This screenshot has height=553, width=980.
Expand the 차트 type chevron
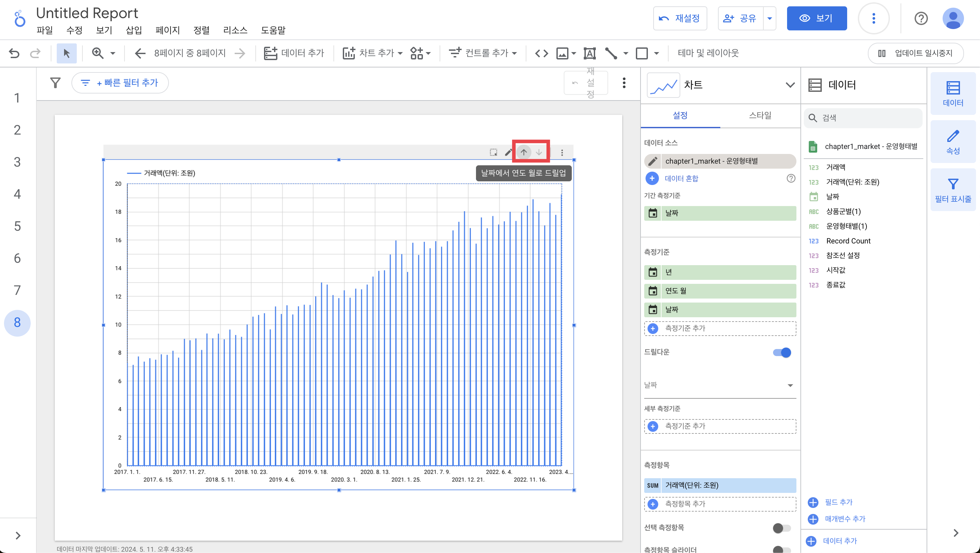pos(790,85)
